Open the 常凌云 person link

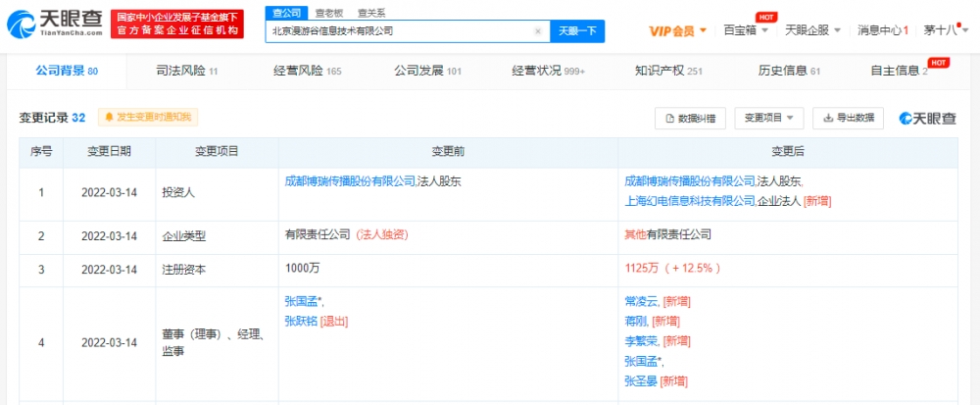pos(641,301)
